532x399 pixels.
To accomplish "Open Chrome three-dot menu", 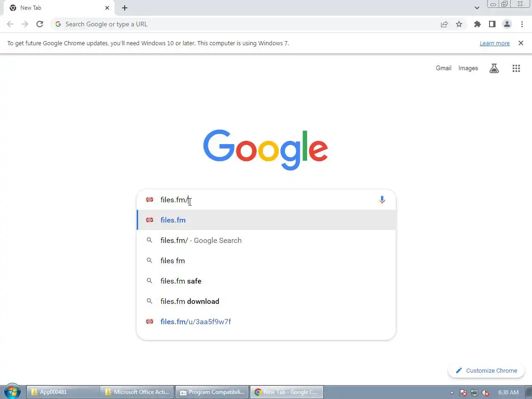I will coord(522,24).
